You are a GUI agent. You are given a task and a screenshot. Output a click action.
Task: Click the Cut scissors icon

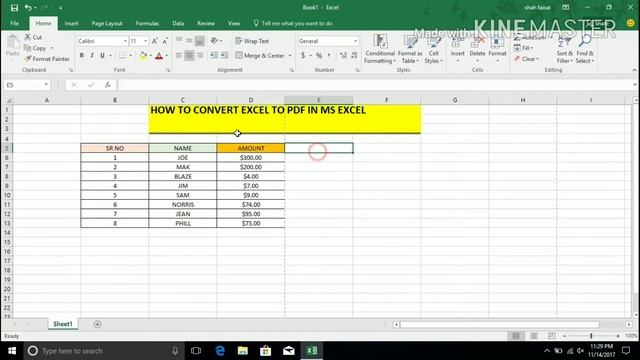coord(28,37)
